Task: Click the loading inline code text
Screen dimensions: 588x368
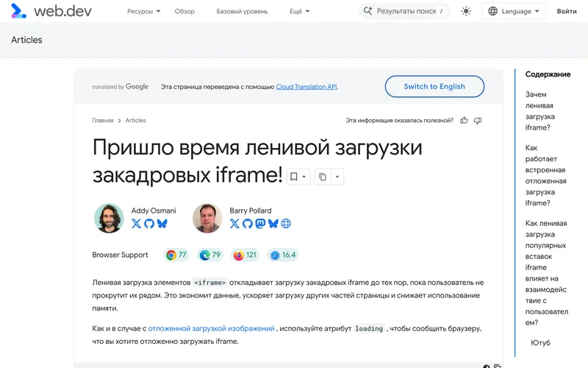Action: click(369, 328)
